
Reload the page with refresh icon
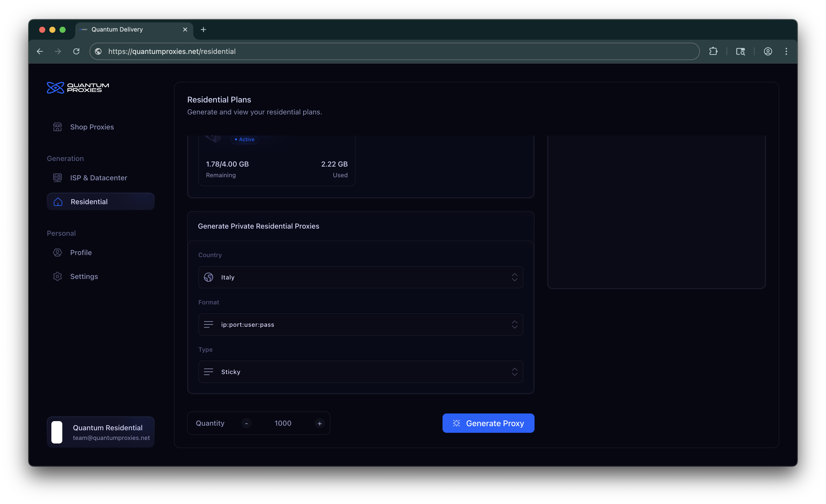77,51
